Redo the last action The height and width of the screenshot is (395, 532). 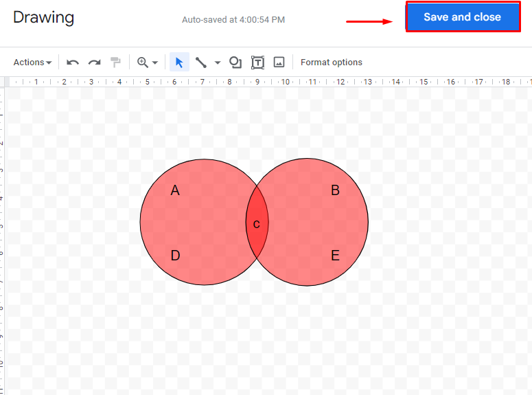pos(94,63)
